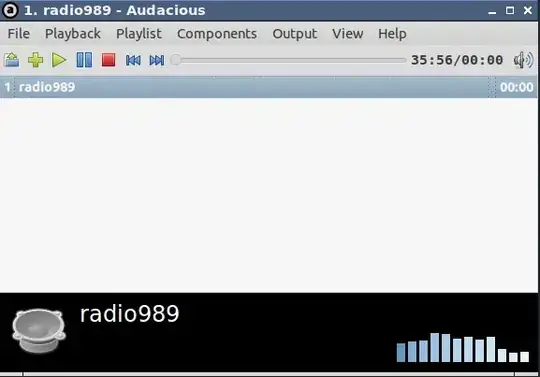Open the volume speaker icon
Viewport: 540px width, 377px height.
pyautogui.click(x=523, y=60)
